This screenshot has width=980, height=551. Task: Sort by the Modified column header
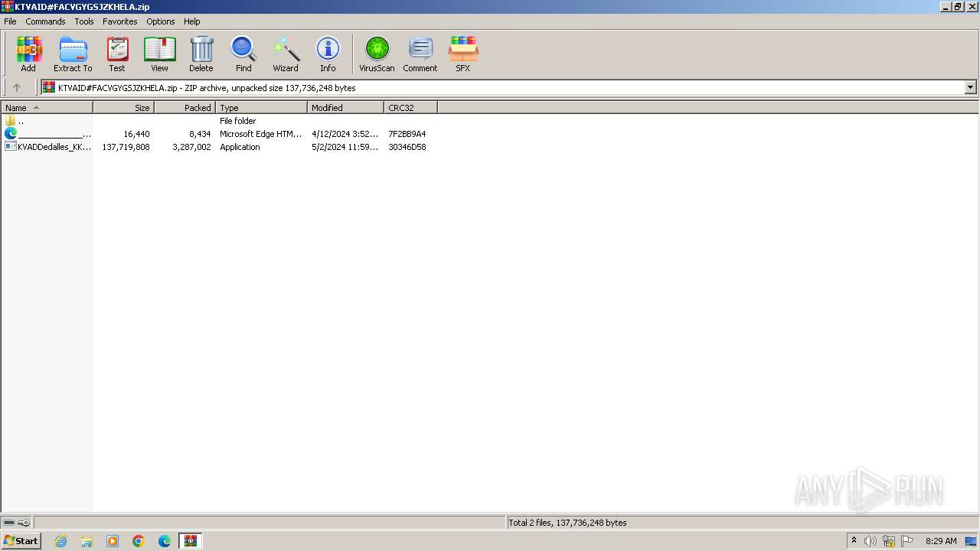[345, 108]
